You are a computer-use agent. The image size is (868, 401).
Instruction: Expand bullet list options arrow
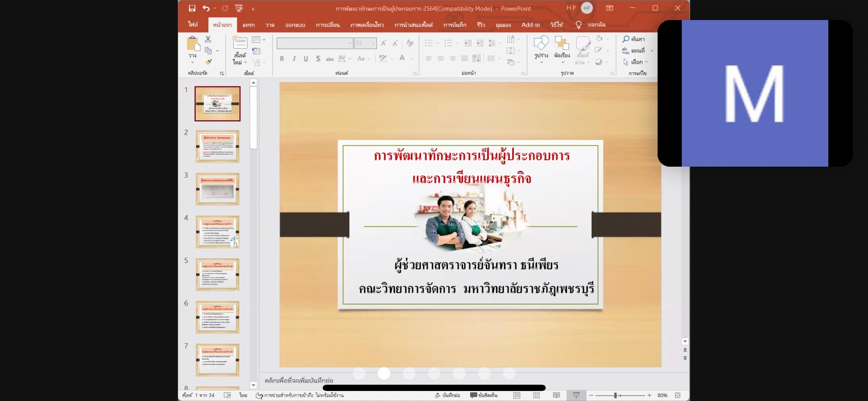click(x=438, y=43)
